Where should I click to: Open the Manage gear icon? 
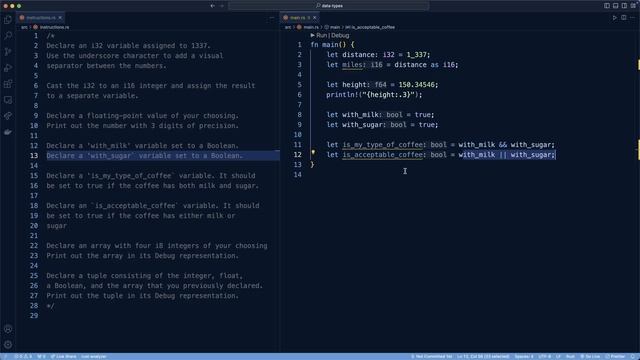[x=8, y=345]
